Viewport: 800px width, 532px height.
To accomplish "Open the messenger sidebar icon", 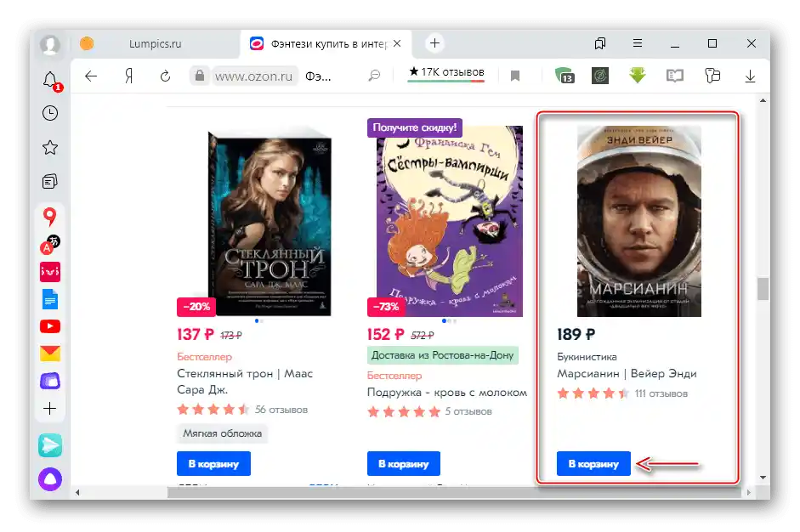I will point(50,445).
